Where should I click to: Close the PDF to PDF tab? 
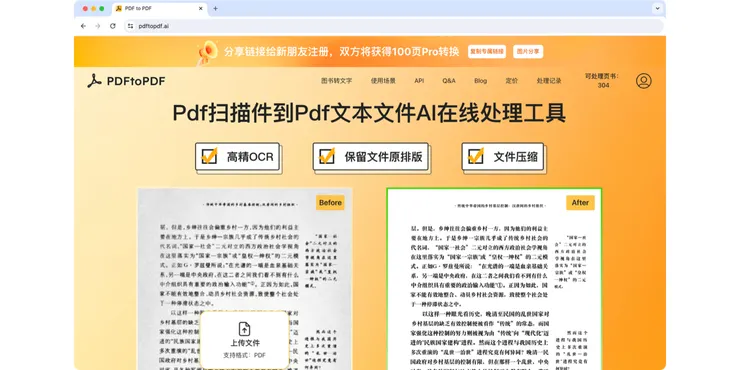tap(201, 8)
